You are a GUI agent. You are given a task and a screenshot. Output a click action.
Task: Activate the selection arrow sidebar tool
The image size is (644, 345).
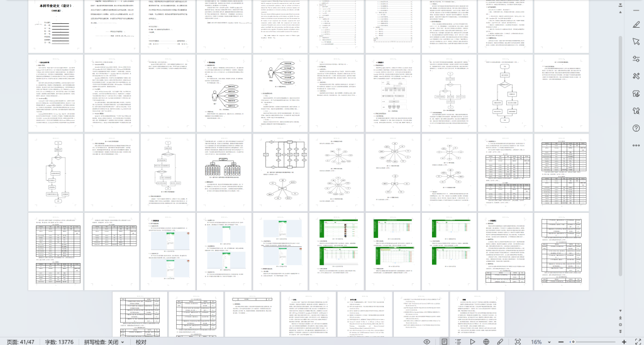pyautogui.click(x=636, y=42)
